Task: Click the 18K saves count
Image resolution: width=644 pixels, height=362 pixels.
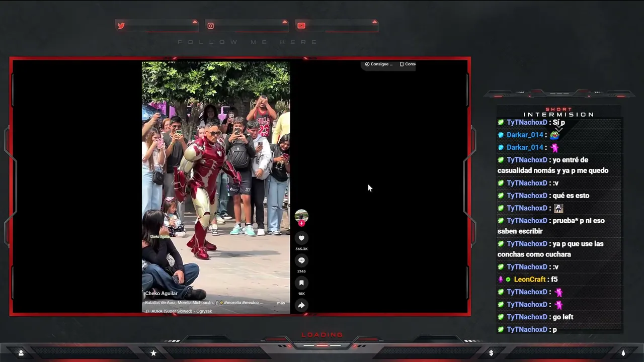Action: 301,294
